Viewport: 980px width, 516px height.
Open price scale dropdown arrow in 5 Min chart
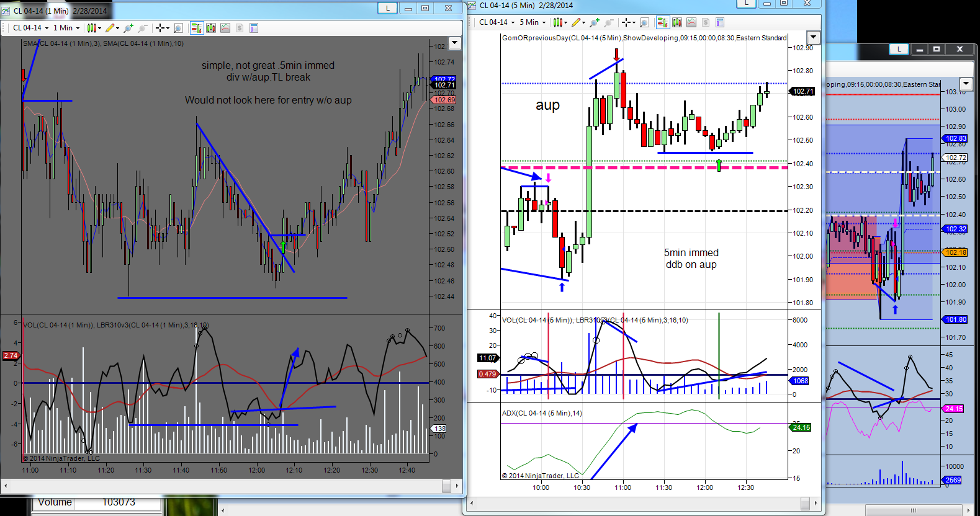813,37
